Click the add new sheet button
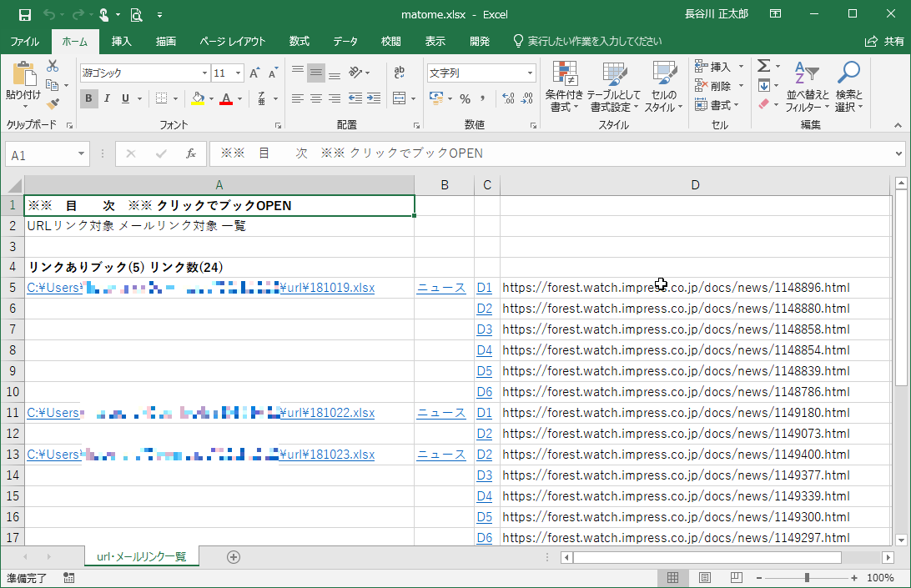This screenshot has height=588, width=911. (x=234, y=555)
